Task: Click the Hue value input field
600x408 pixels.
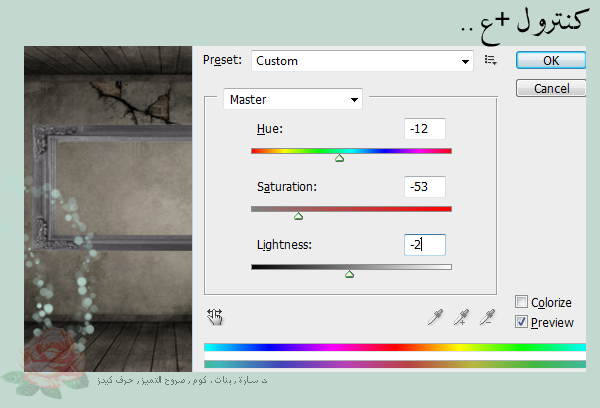Action: (424, 129)
